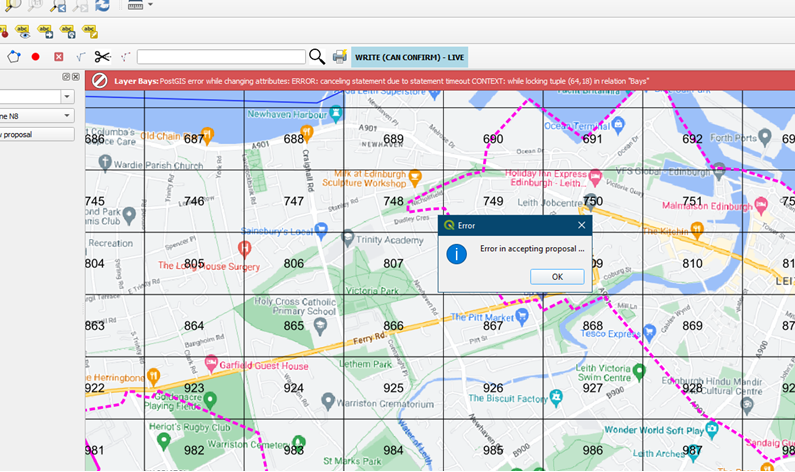Click the Zoom Next magnifier icon
Image resolution: width=795 pixels, height=472 pixels.
click(x=80, y=5)
